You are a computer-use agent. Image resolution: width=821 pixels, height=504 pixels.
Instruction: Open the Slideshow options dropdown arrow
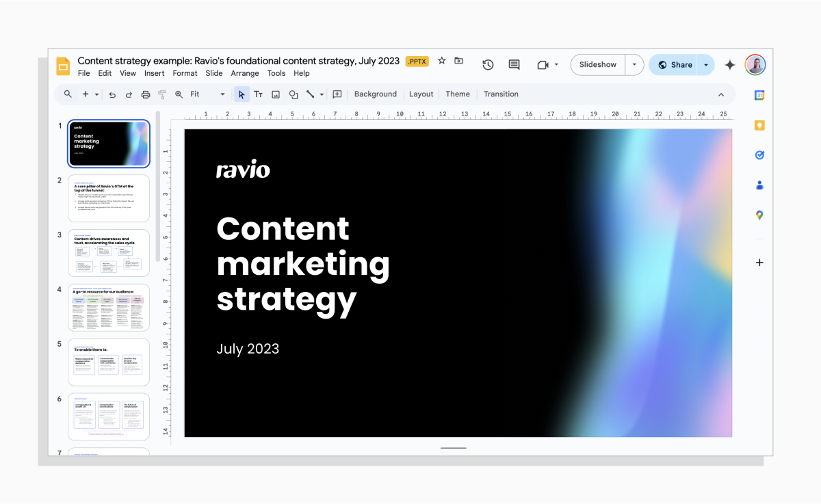click(x=634, y=64)
